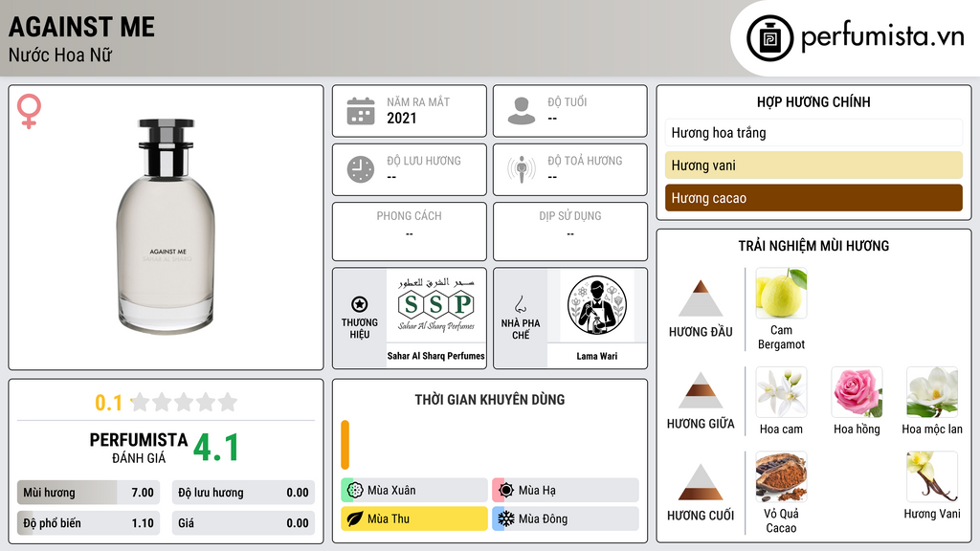This screenshot has height=551, width=980.
Task: Click the calendar icon beside Năm Ra Mắt
Action: tap(361, 111)
